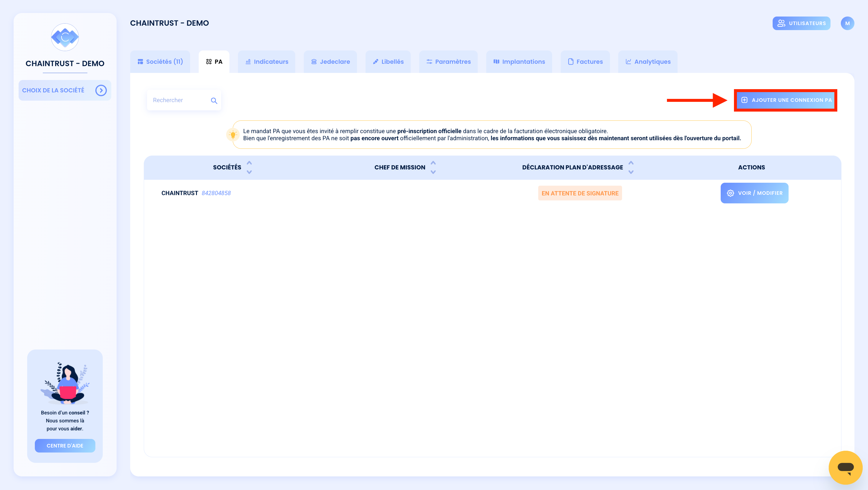Select the PA tab
The height and width of the screenshot is (490, 868).
tap(214, 62)
